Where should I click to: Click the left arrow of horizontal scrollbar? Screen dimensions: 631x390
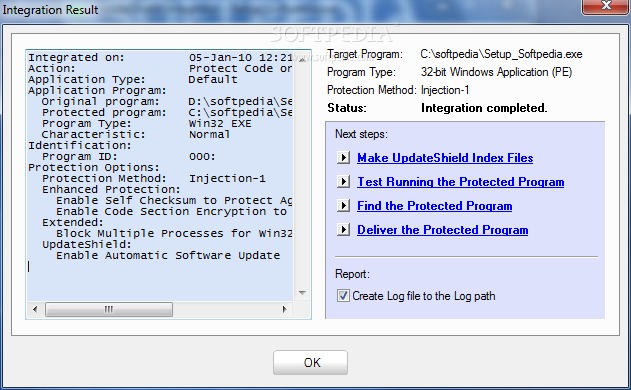[35, 310]
